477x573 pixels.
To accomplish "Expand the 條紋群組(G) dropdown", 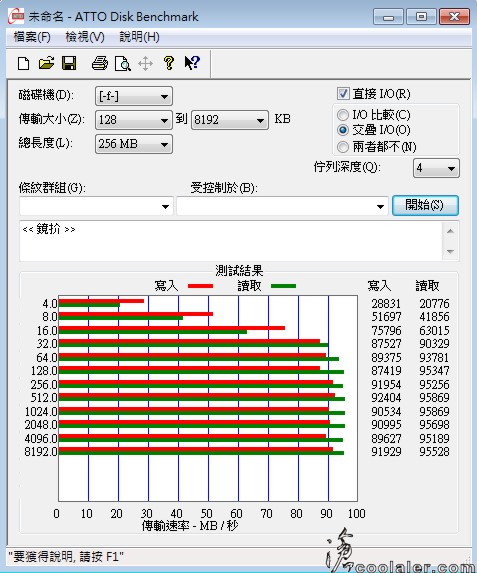I will pos(96,206).
